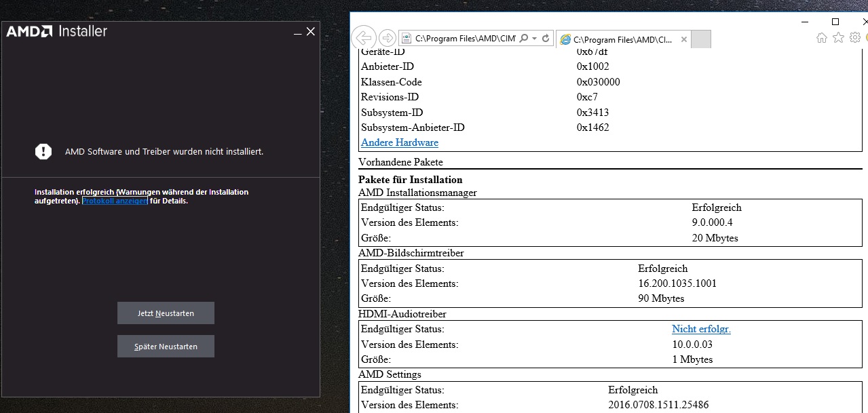This screenshot has height=413, width=868.
Task: Select version value 9.0.000.4
Action: click(x=713, y=222)
